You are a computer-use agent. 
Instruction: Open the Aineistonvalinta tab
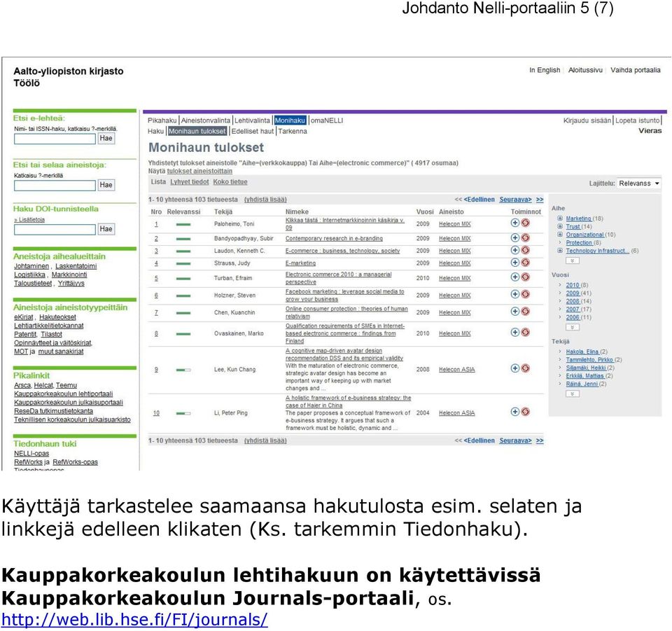(x=206, y=120)
